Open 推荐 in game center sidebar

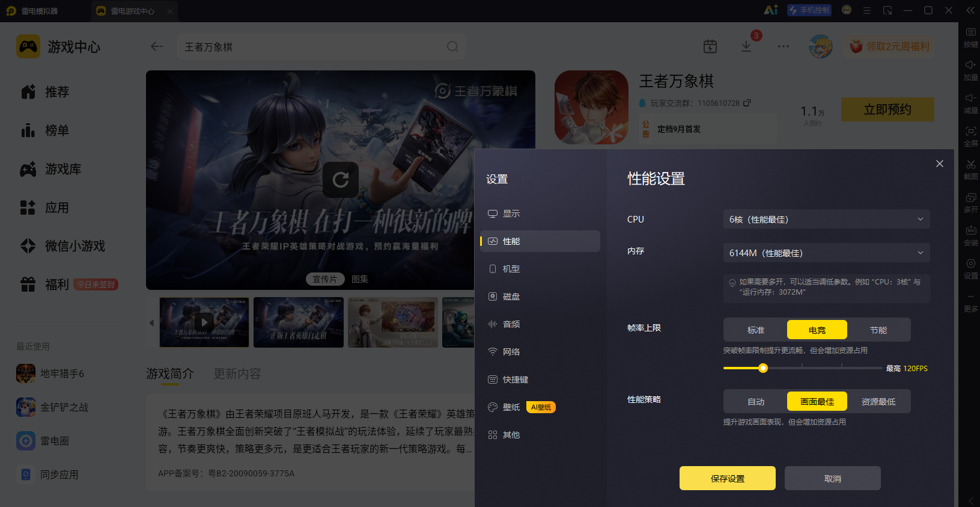coord(44,92)
